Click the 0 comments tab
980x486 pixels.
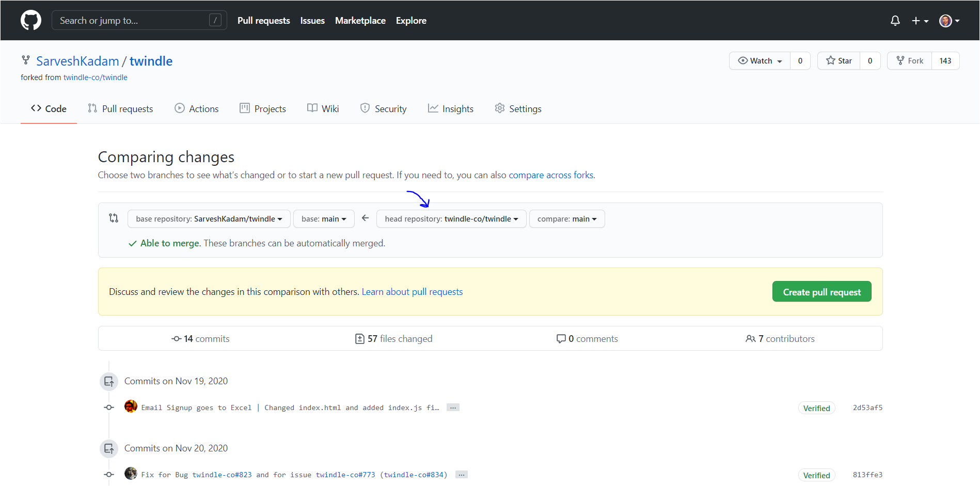(587, 339)
